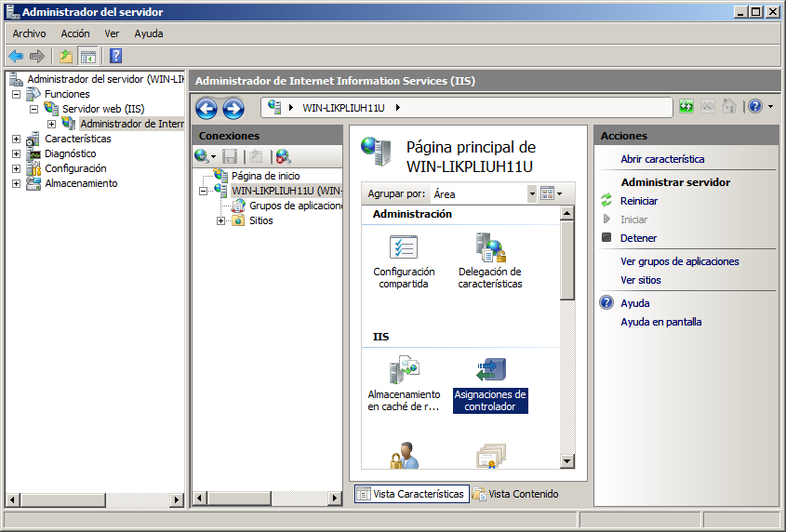Open the Agrupar por dropdown
The width and height of the screenshot is (786, 532).
532,193
